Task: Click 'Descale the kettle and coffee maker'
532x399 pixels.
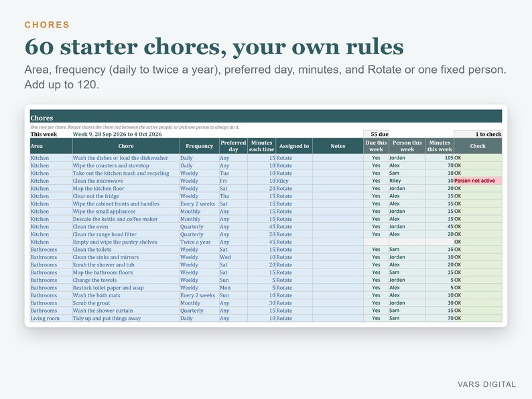Action: point(126,219)
